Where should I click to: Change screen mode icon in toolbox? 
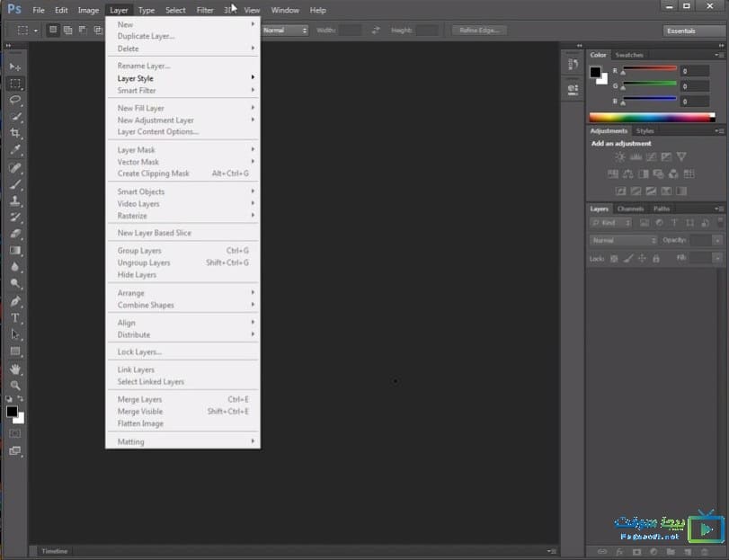click(15, 451)
